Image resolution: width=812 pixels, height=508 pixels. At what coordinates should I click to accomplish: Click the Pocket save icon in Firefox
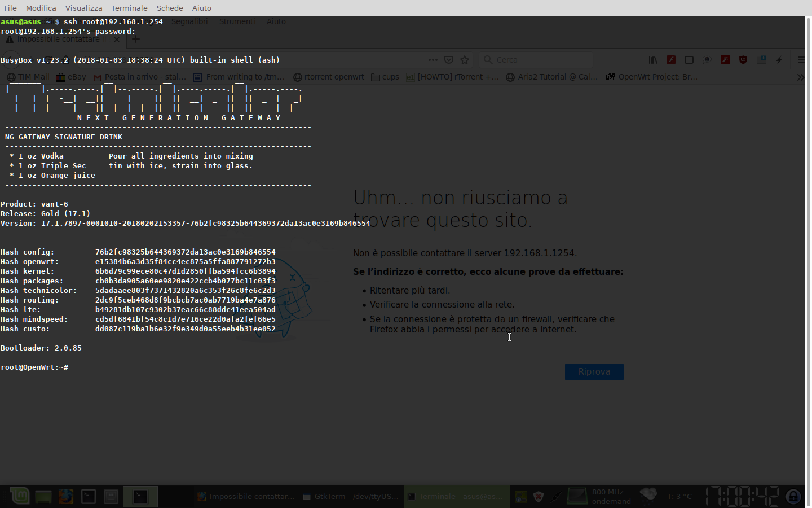449,60
